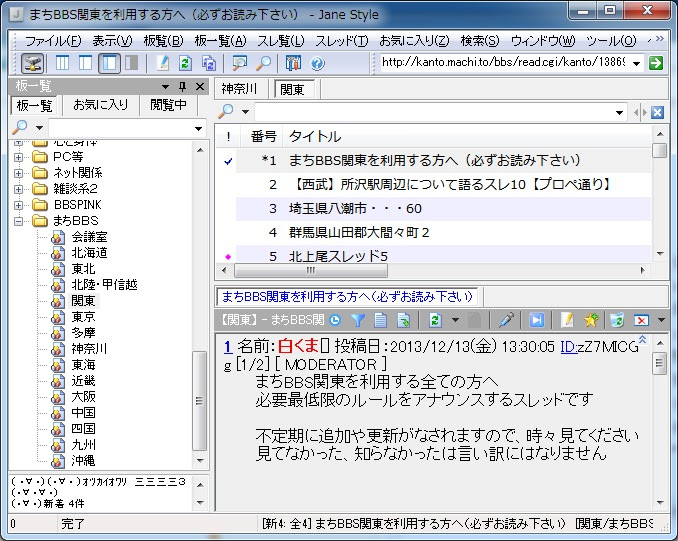Select the 神奈川 board in tree
The height and width of the screenshot is (541, 678).
coord(89,349)
